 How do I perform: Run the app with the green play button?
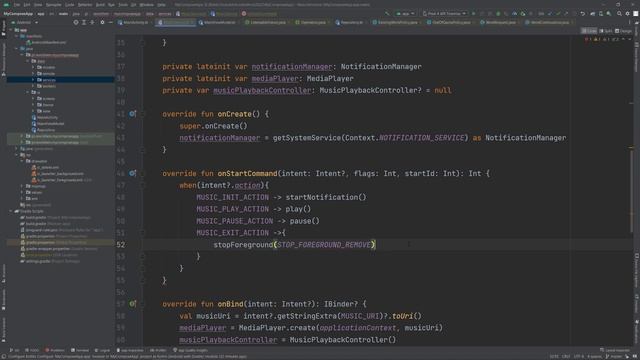point(473,13)
